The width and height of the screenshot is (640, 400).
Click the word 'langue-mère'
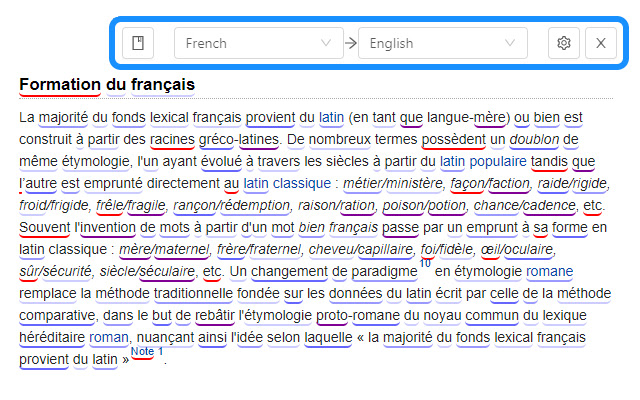coord(467,118)
